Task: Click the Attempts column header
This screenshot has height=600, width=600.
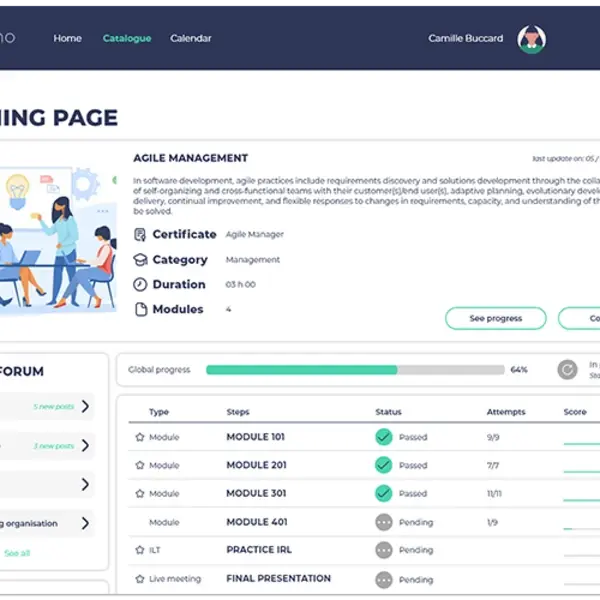Action: click(x=506, y=412)
